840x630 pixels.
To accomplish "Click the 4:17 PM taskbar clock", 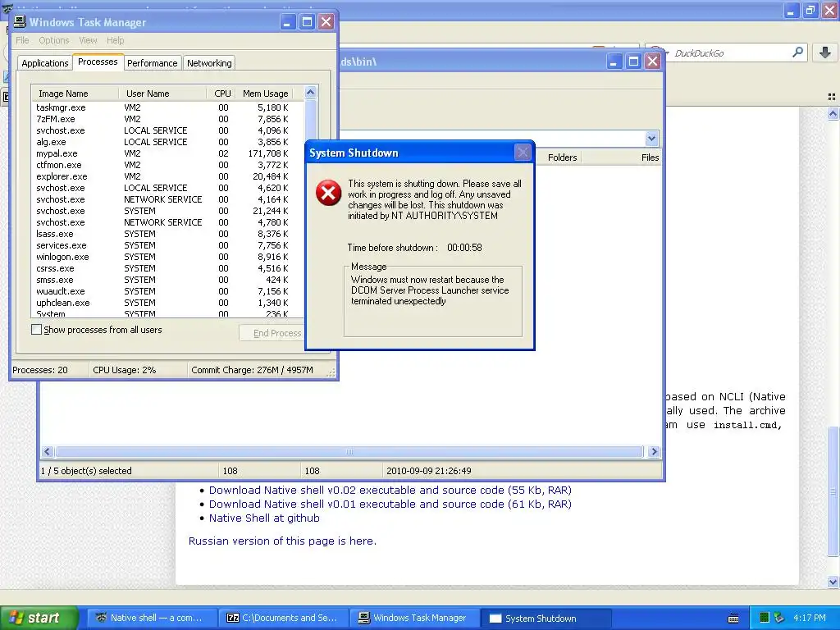I will [810, 618].
